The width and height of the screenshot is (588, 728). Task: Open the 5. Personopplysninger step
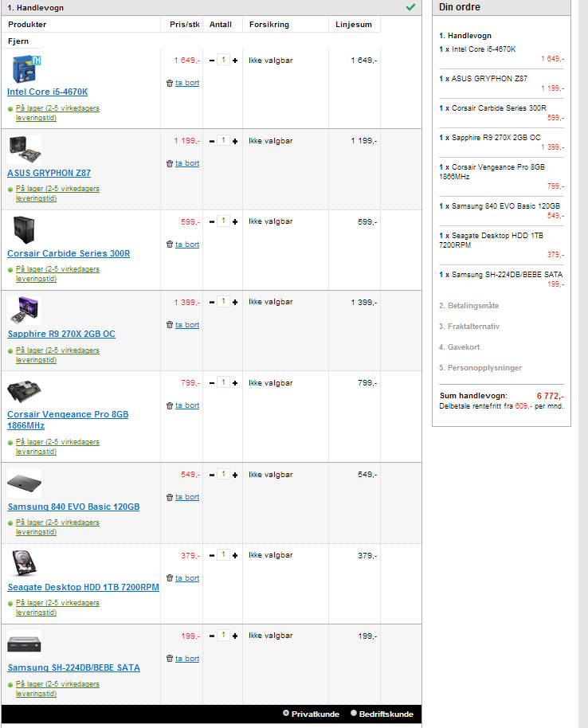tap(480, 368)
